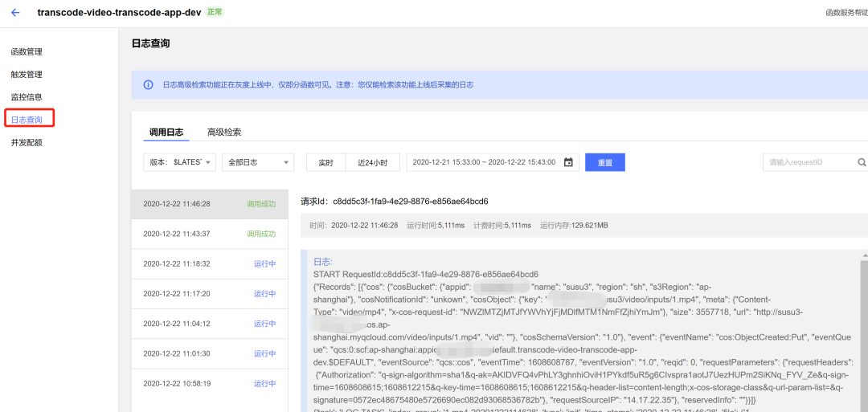Select log entry 2020-12-22 11:04:12
Screen dimensions: 868x412
(x=209, y=324)
